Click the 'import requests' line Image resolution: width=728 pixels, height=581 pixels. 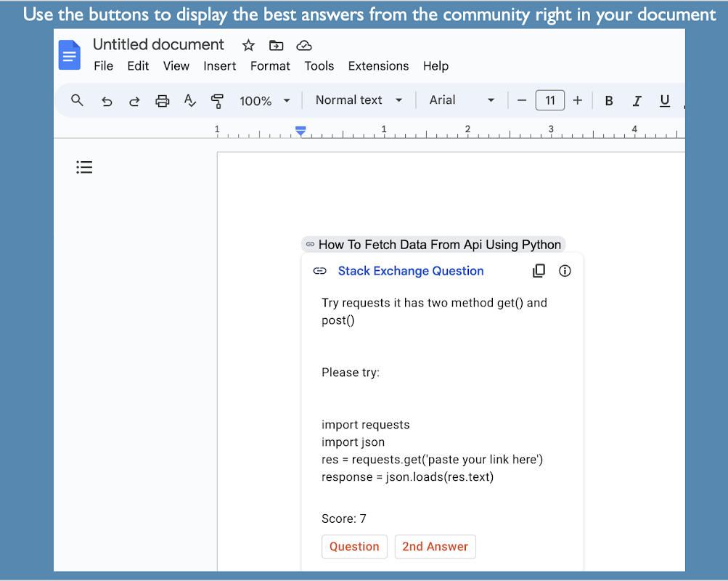tap(365, 424)
